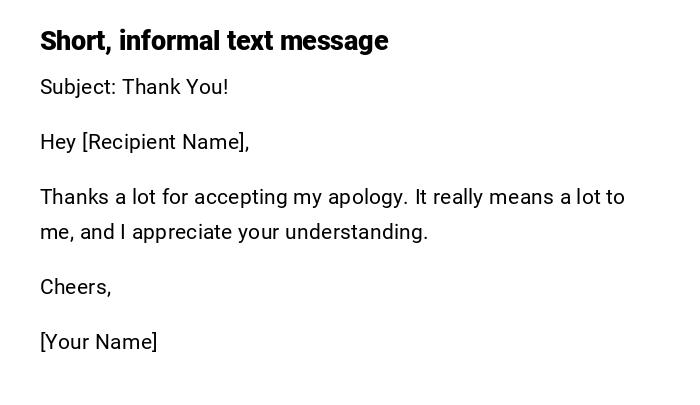The width and height of the screenshot is (700, 405).
Task: Click the word "informal" in the heading
Action: tap(168, 41)
